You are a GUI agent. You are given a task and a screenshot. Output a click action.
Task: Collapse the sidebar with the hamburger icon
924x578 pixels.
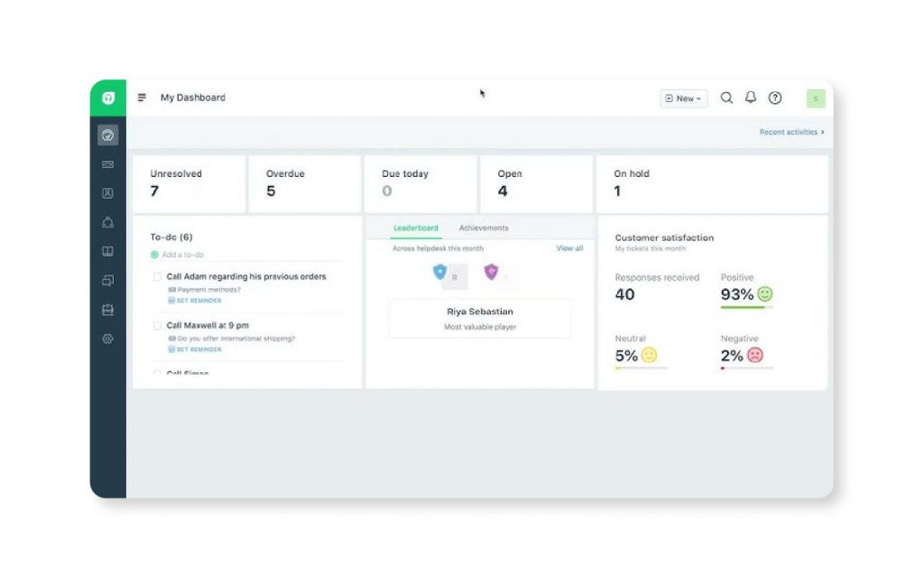141,98
